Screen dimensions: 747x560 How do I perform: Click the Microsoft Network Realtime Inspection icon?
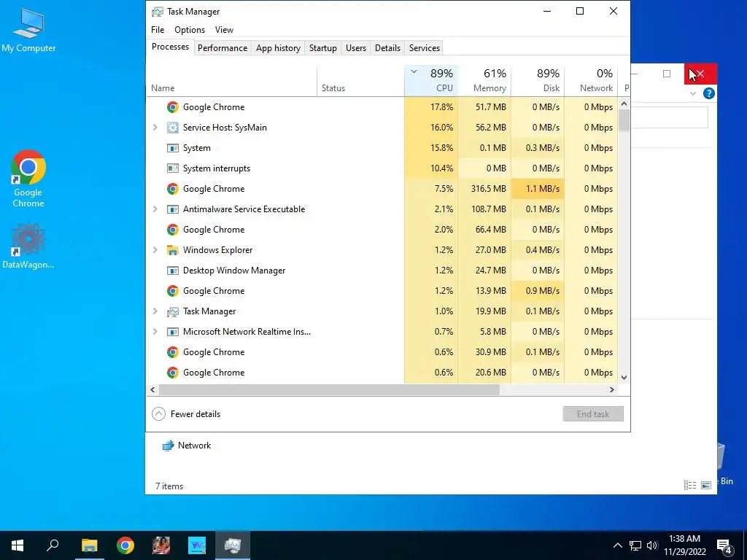tap(172, 332)
